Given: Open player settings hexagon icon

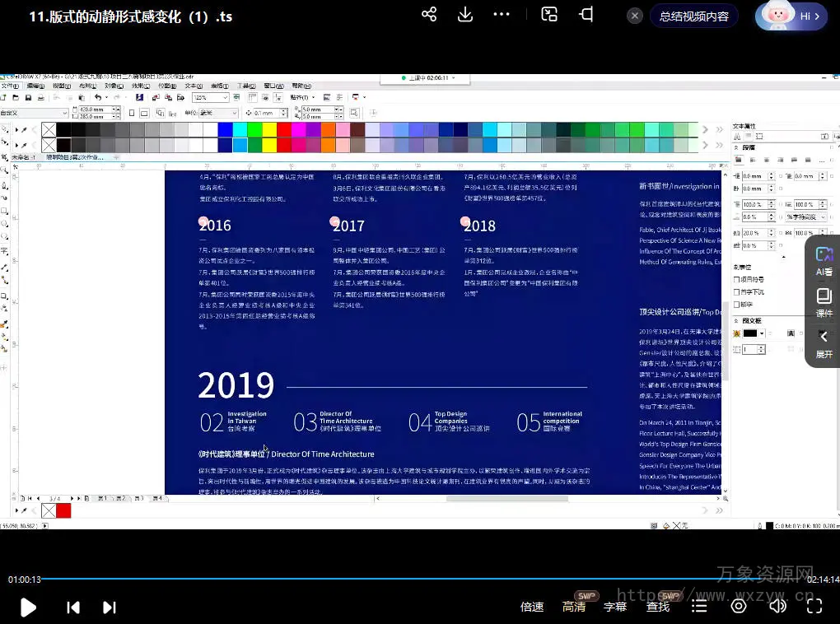Looking at the screenshot, I should point(739,607).
